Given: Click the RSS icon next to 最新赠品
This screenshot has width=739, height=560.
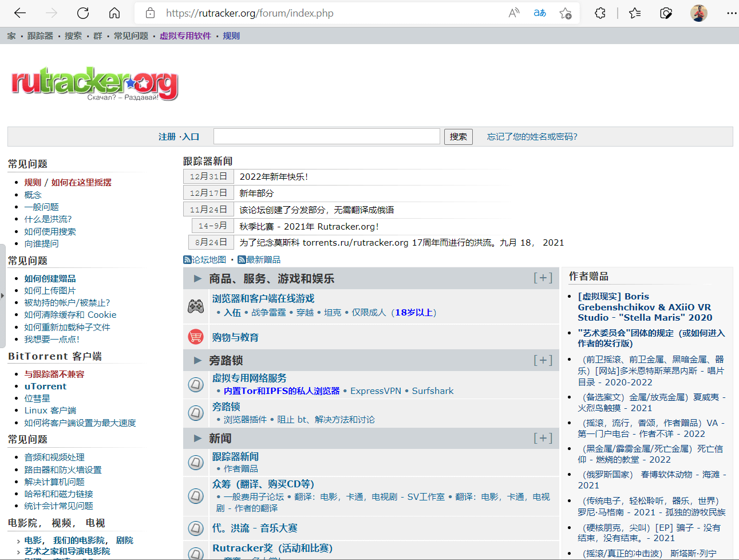Looking at the screenshot, I should [242, 259].
